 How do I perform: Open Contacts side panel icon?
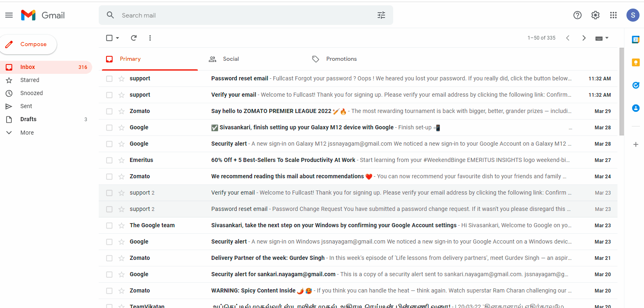point(636,108)
